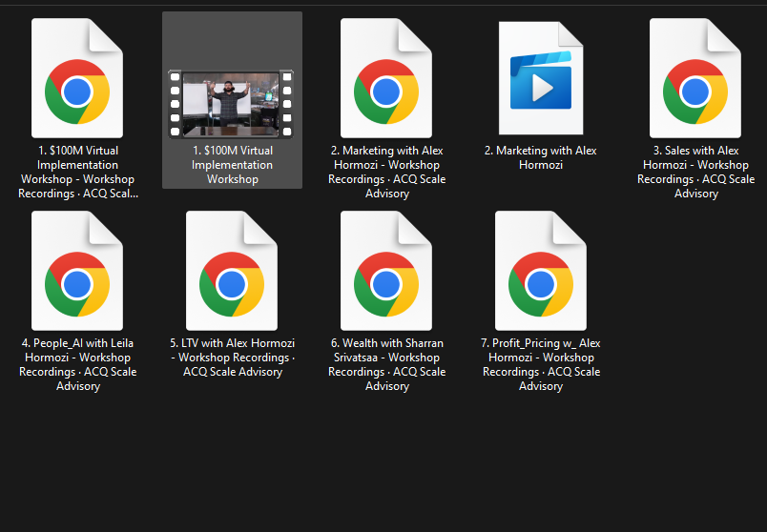Click Chrome icon for 3. Sales with Alex Hormozi
This screenshot has width=767, height=532.
[x=695, y=92]
